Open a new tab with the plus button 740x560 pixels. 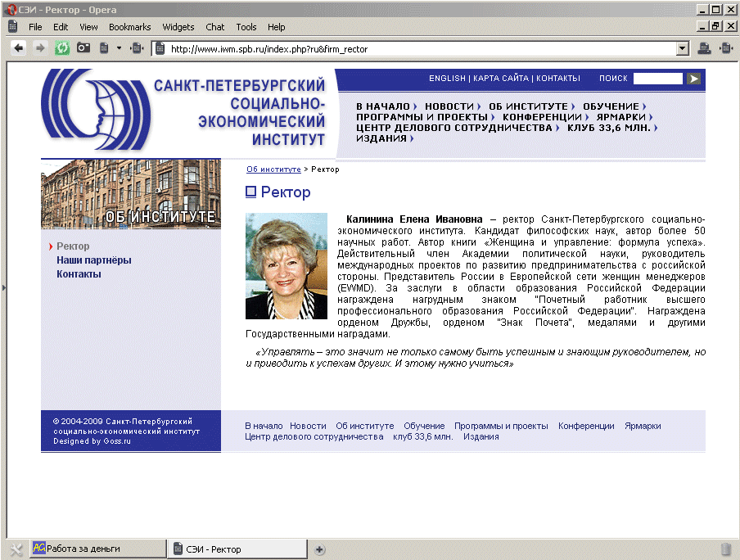tap(319, 549)
